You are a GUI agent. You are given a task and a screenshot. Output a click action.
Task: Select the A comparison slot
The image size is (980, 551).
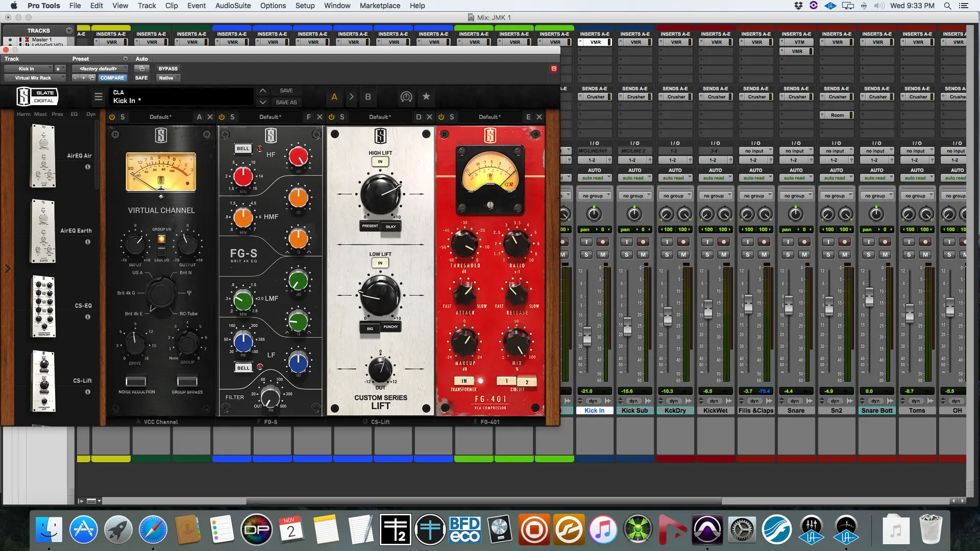coord(334,96)
